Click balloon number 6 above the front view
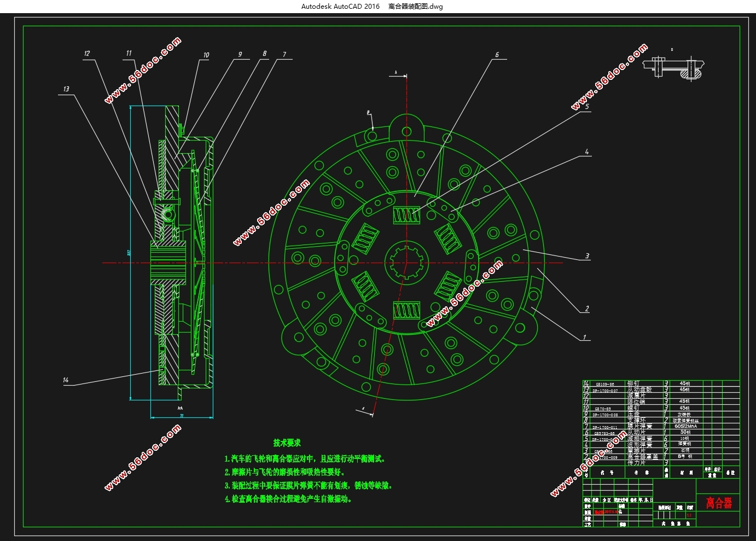The width and height of the screenshot is (756, 541). (x=497, y=55)
